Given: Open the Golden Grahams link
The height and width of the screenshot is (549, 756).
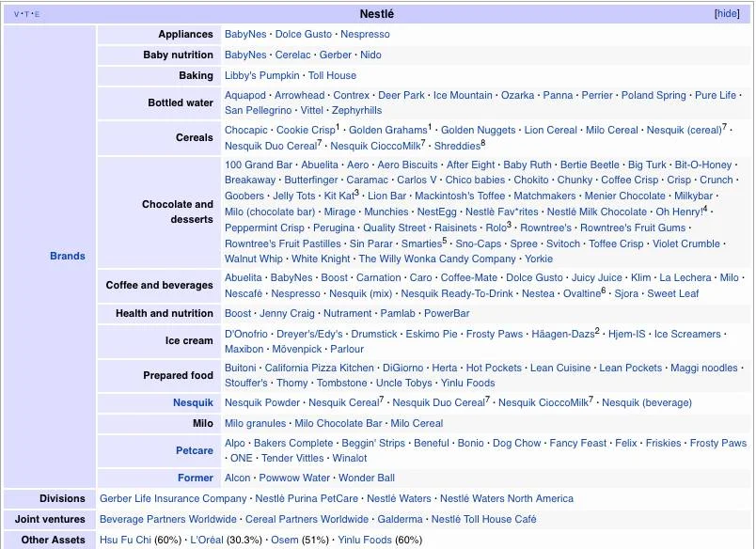Looking at the screenshot, I should (388, 130).
